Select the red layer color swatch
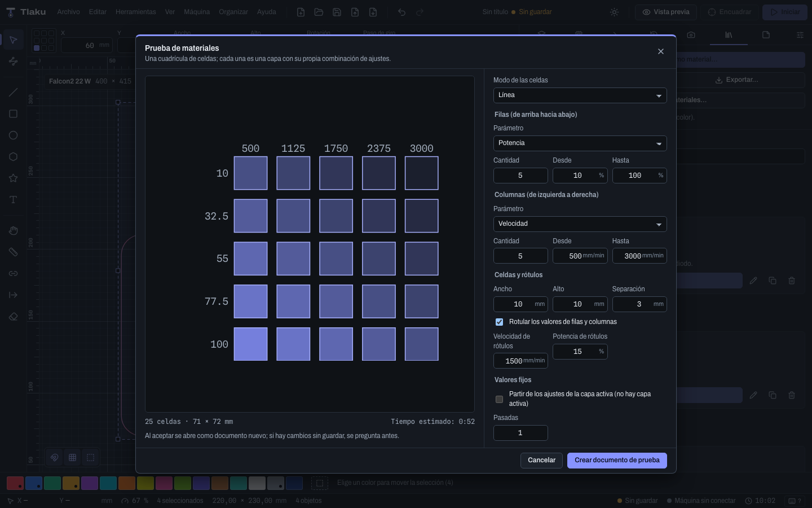The width and height of the screenshot is (812, 508). click(15, 483)
